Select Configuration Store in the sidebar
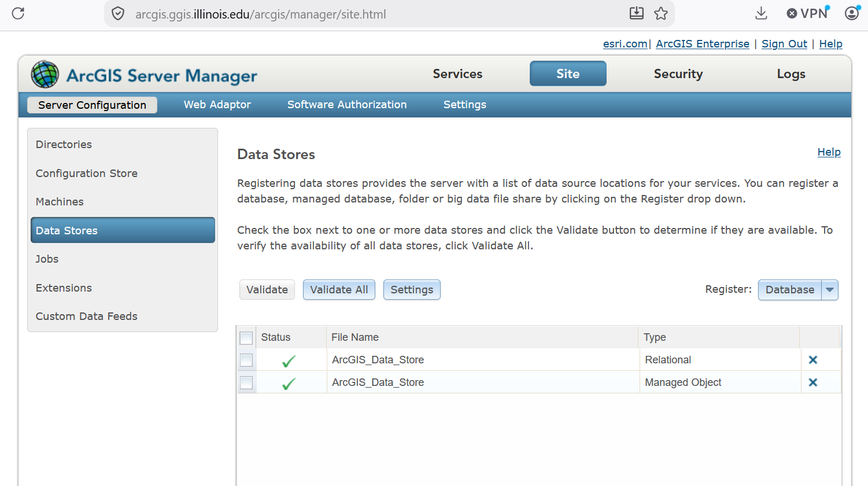Screen dimensions: 868x486 click(123, 174)
